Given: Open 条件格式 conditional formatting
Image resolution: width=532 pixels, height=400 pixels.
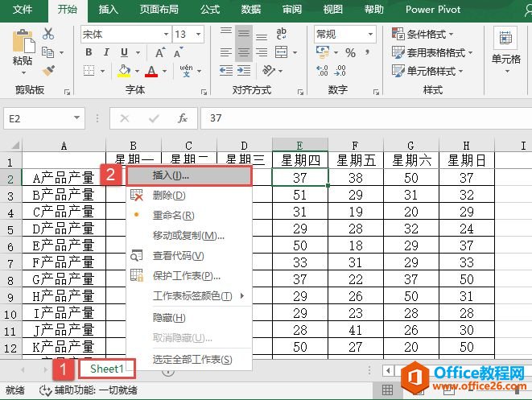Looking at the screenshot, I should [x=423, y=34].
